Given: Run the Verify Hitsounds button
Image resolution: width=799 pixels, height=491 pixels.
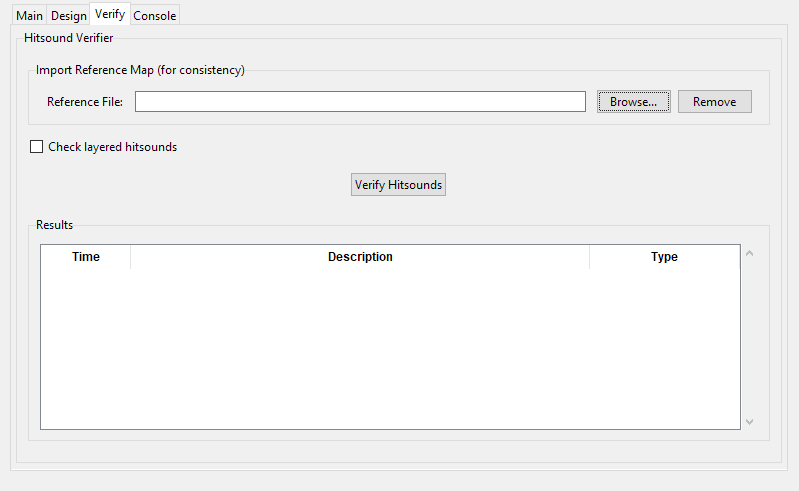Looking at the screenshot, I should pos(398,185).
